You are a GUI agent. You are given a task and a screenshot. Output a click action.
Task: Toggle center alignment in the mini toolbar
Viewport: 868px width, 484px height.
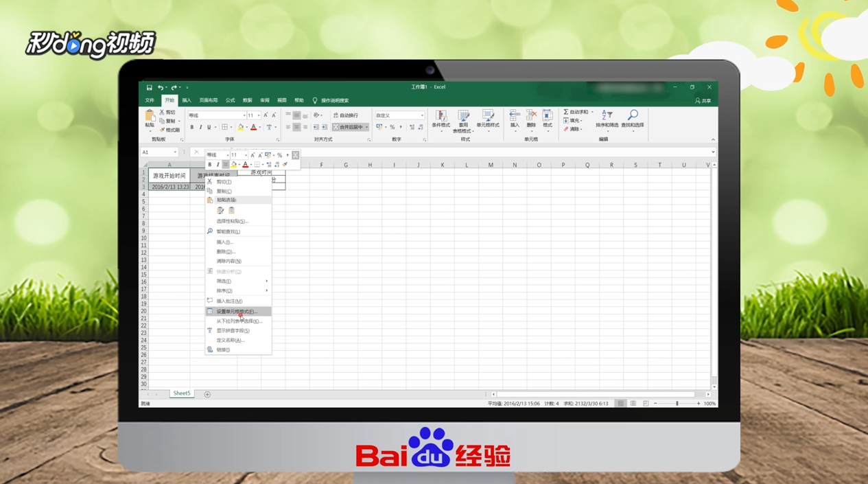tap(225, 165)
